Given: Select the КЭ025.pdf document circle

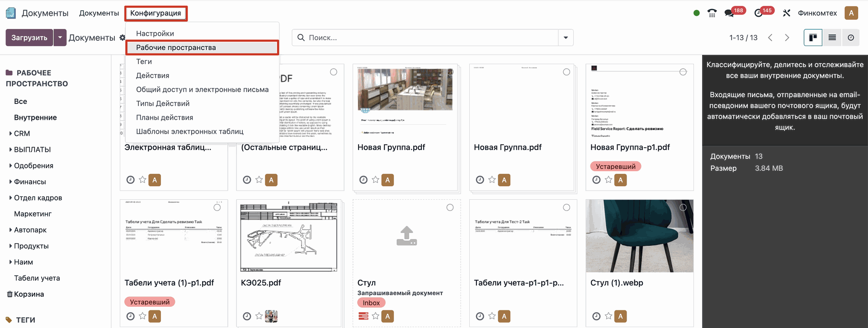Looking at the screenshot, I should 334,207.
